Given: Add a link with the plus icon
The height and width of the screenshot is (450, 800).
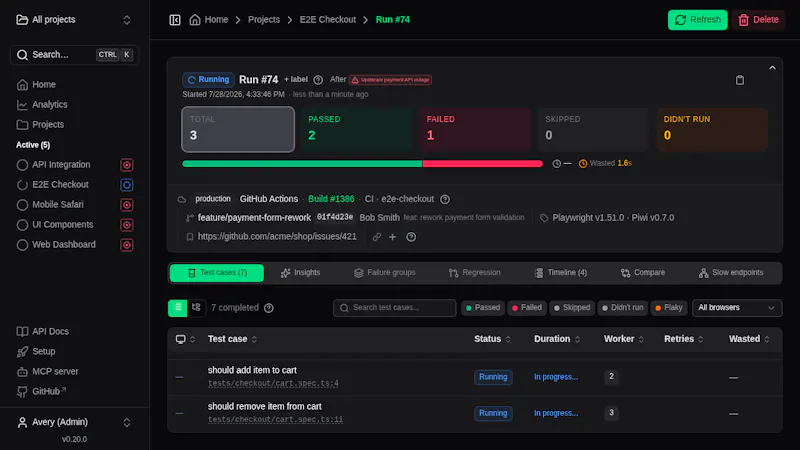Looking at the screenshot, I should (x=392, y=237).
